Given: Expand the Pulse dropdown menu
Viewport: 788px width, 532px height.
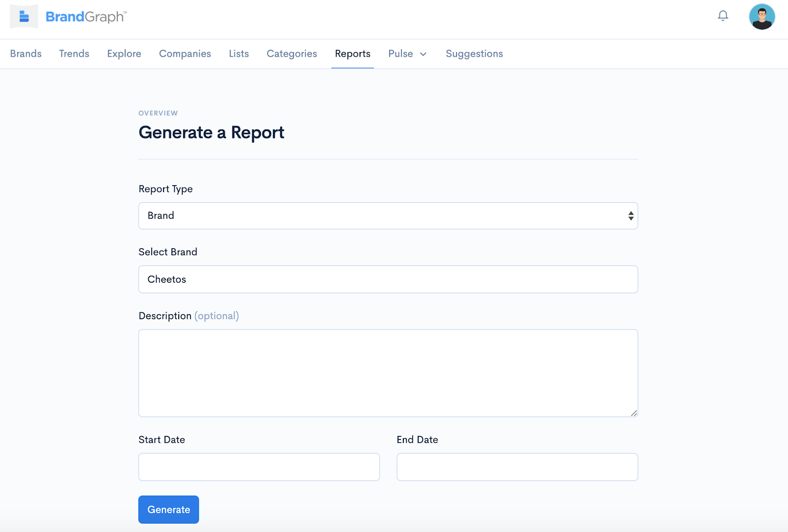Looking at the screenshot, I should click(x=407, y=54).
